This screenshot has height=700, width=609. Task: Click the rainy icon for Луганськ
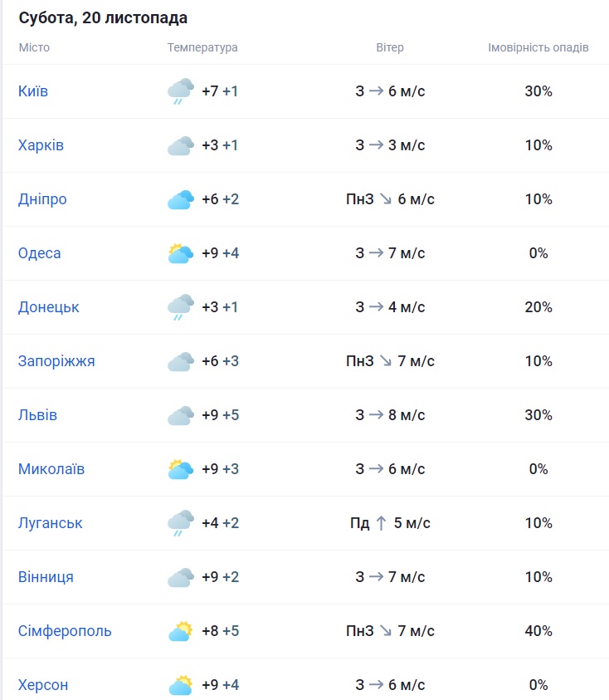click(x=180, y=523)
